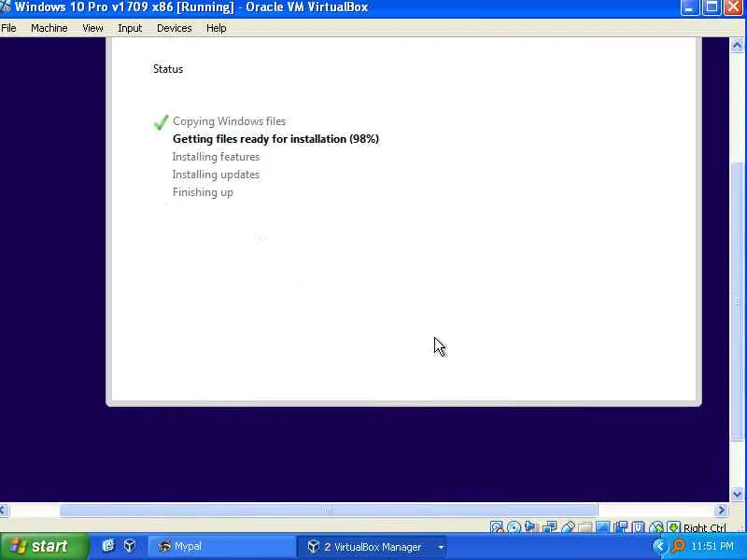Click the keyboard capture green arrow icon

click(673, 527)
